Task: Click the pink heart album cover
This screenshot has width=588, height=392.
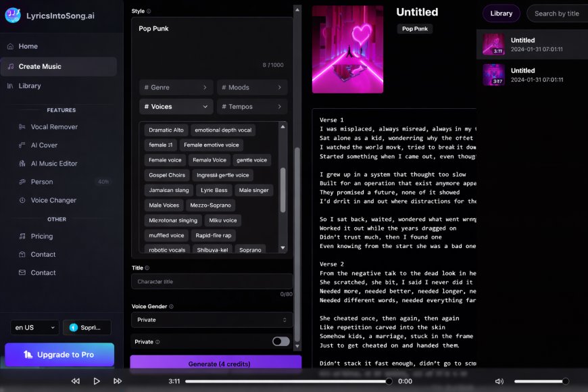Action: [x=347, y=49]
